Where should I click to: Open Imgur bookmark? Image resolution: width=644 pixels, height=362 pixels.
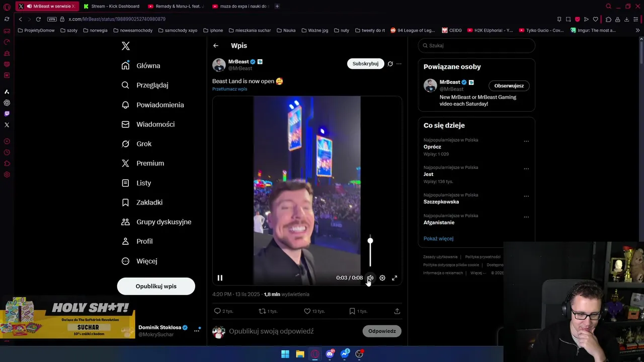coord(593,30)
